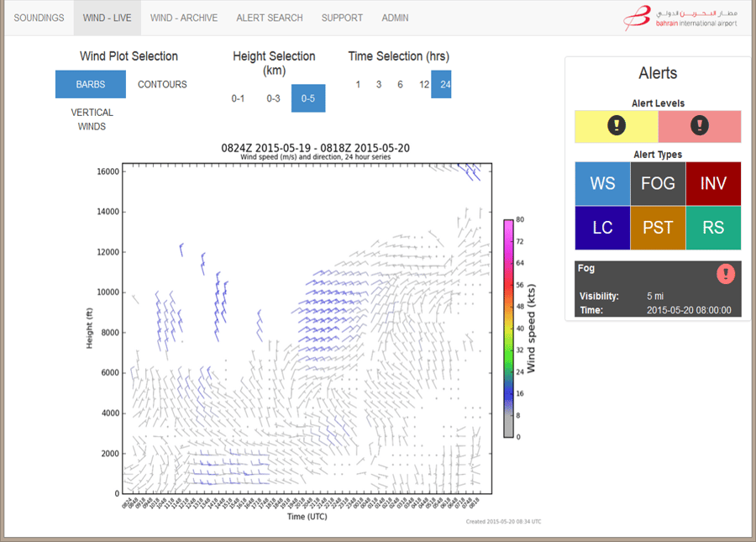
Task: Go to Wind - Archive tab
Action: point(185,18)
